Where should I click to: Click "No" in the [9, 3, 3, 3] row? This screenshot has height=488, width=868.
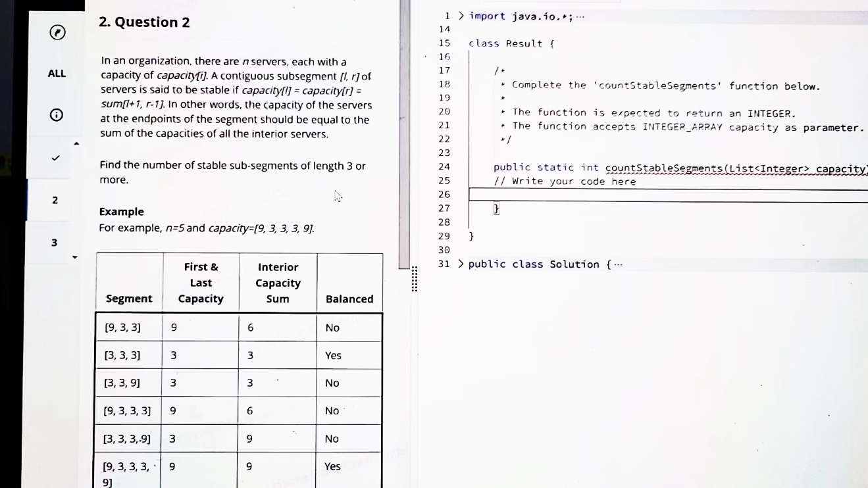(332, 411)
